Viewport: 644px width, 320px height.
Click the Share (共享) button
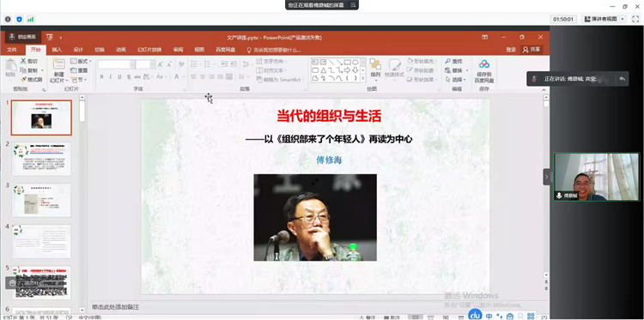pos(531,49)
